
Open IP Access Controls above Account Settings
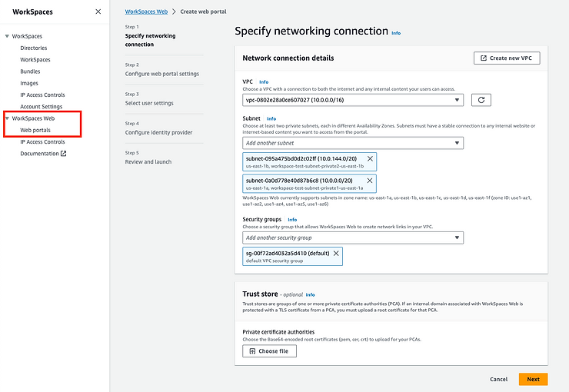tap(42, 95)
